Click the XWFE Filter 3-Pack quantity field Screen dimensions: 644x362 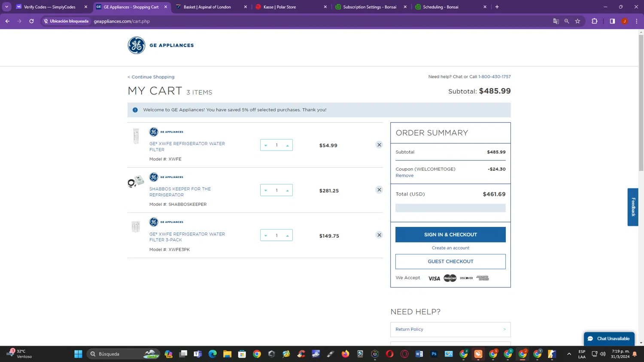tap(276, 235)
